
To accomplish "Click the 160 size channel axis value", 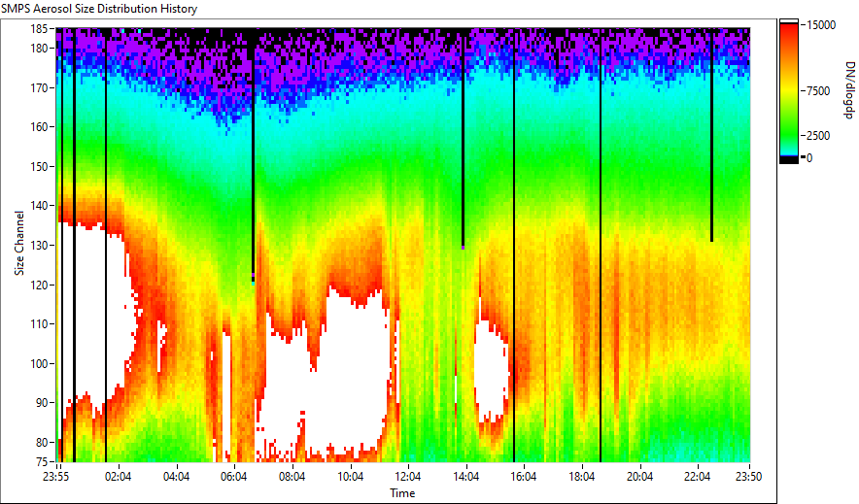I will pyautogui.click(x=38, y=127).
